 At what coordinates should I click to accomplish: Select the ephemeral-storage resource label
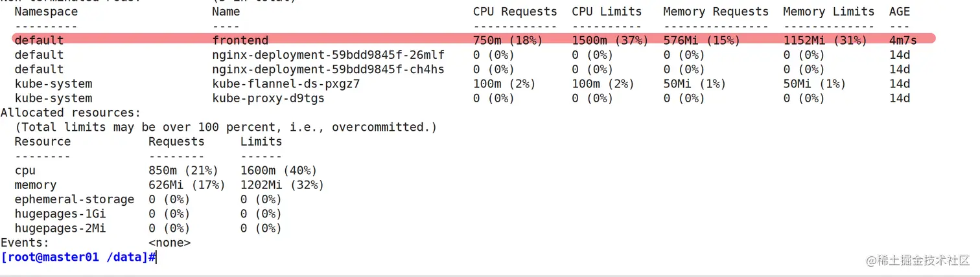(x=74, y=199)
